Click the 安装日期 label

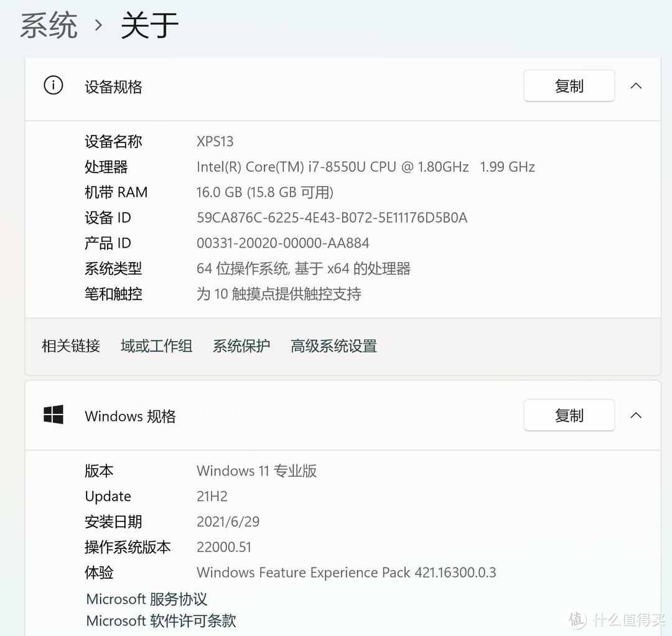click(113, 521)
